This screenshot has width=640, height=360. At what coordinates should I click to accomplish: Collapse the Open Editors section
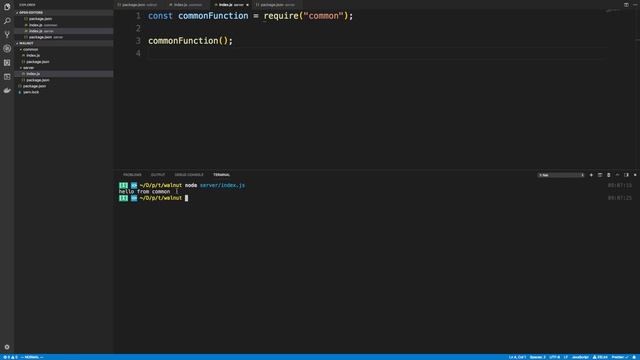point(64,13)
